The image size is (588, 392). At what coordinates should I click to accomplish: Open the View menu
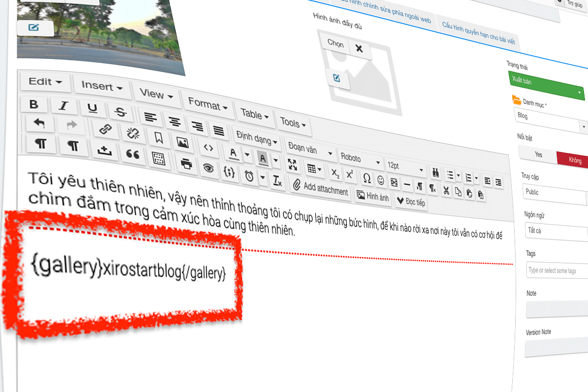click(156, 94)
